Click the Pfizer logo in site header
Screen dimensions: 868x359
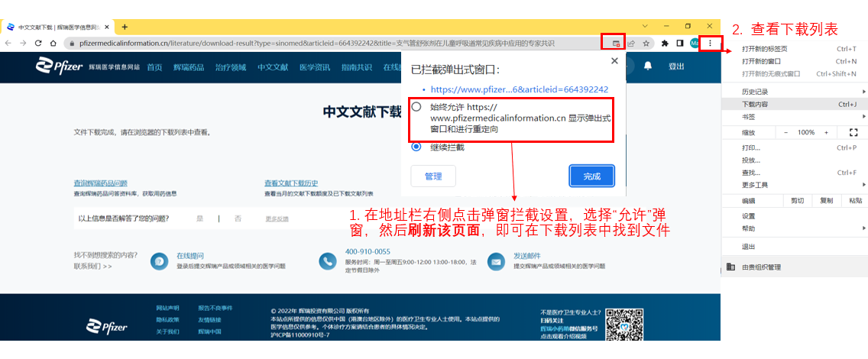(x=59, y=66)
